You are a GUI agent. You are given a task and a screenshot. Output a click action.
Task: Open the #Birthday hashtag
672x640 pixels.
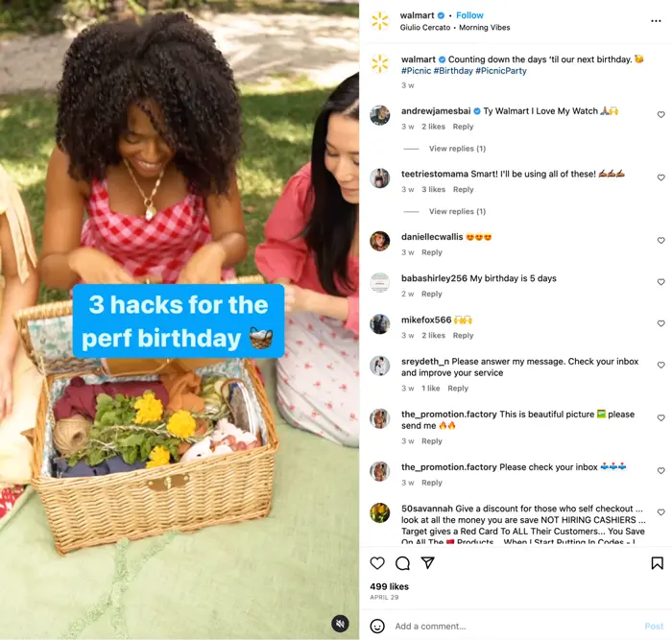[453, 71]
